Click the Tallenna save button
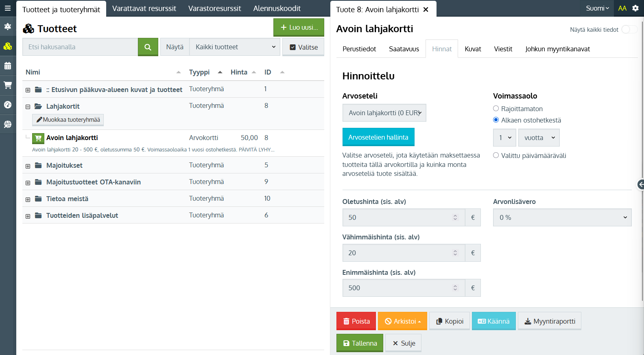The image size is (644, 355). tap(360, 343)
